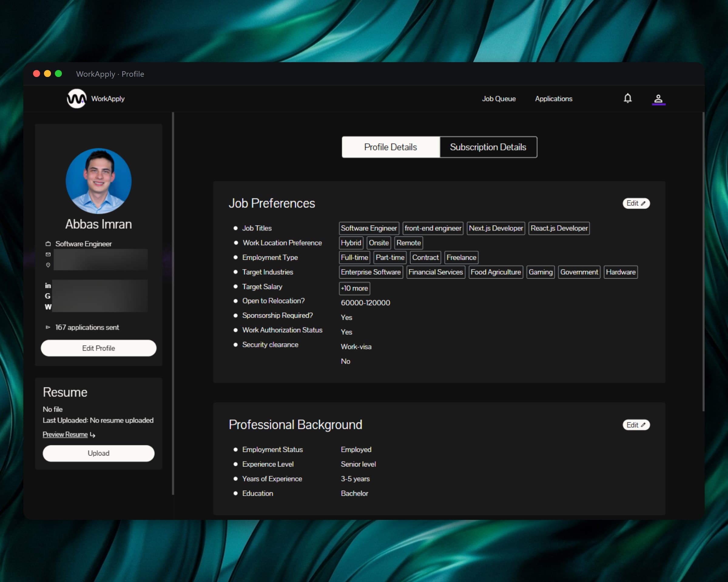Click the Next.js Developer tag
Screen dimensions: 728x582
click(496, 229)
